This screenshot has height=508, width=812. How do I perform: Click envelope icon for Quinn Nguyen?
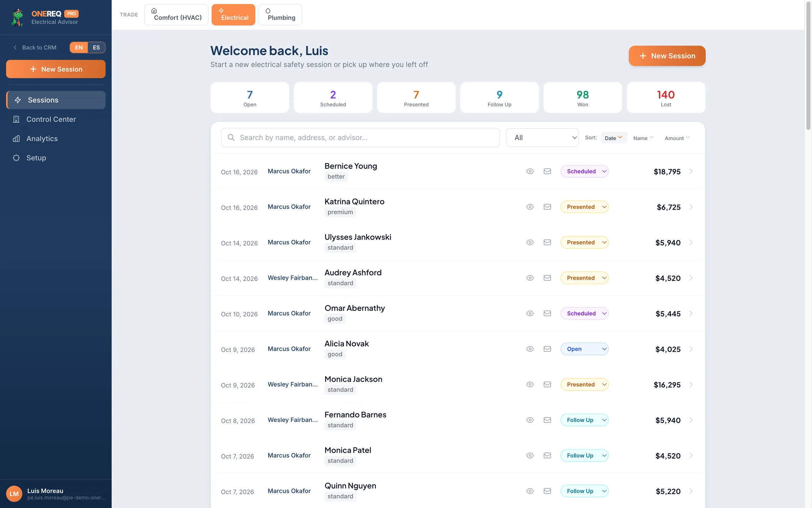[547, 491]
